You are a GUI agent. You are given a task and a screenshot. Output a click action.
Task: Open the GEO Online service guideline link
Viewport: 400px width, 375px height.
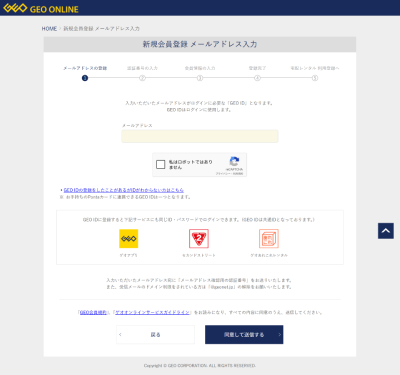(x=152, y=312)
